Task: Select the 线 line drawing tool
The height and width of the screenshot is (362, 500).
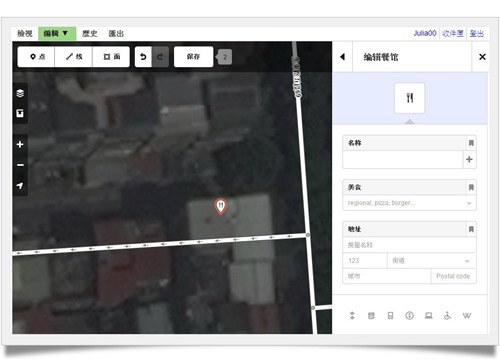Action: (x=73, y=57)
